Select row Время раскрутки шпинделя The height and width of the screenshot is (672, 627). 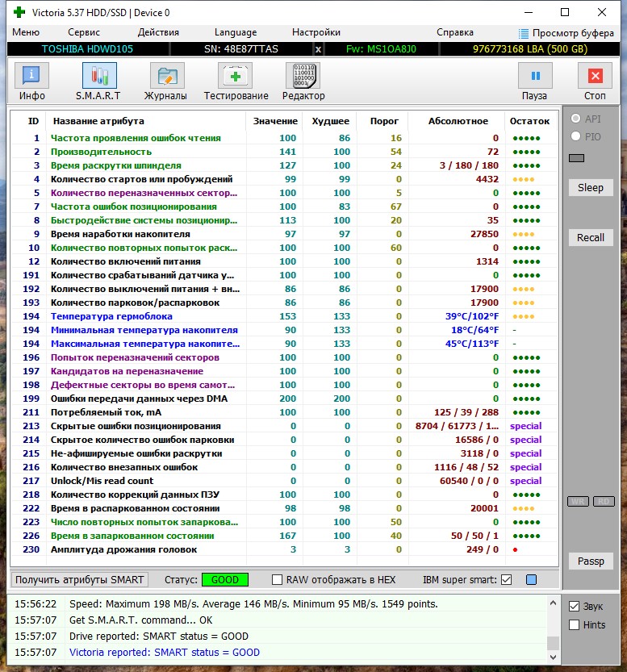[x=285, y=165]
